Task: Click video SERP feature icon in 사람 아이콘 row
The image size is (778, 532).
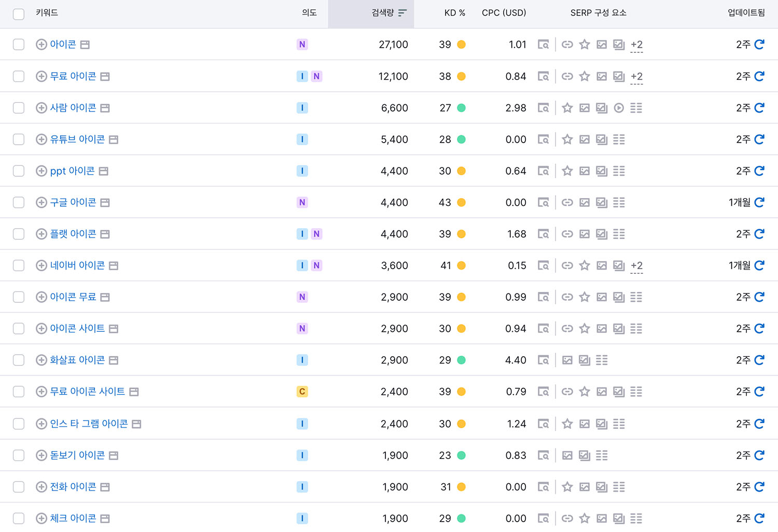Action: tap(619, 108)
